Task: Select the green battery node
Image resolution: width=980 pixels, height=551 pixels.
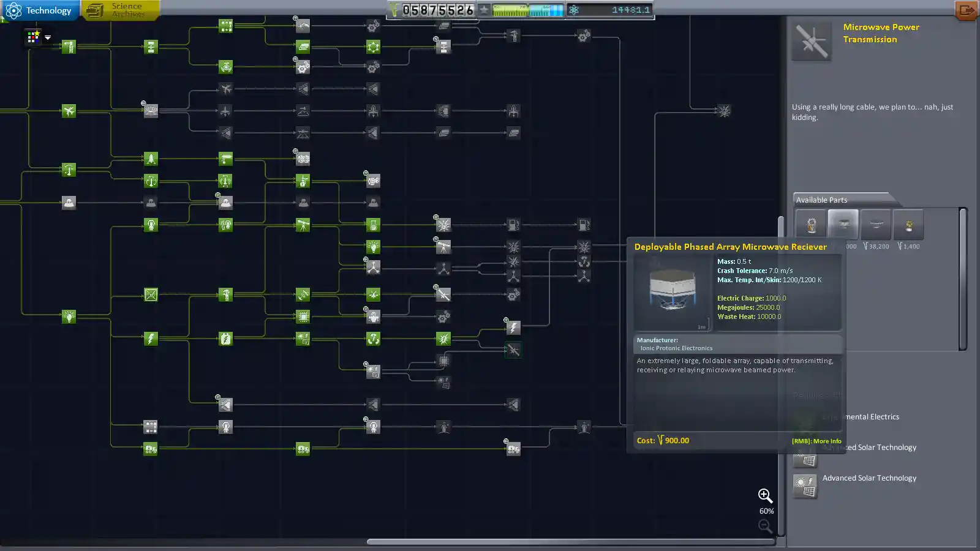Action: point(225,339)
